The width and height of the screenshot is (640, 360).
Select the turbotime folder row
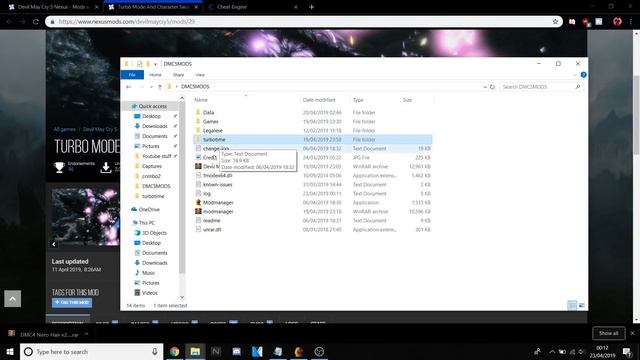(313, 139)
